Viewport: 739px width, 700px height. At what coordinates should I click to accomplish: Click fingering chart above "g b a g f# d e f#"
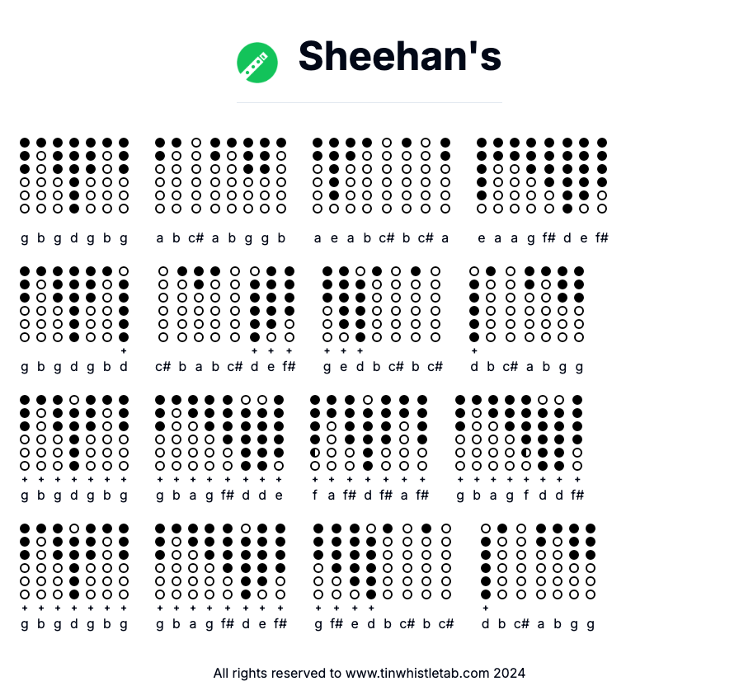(x=220, y=561)
